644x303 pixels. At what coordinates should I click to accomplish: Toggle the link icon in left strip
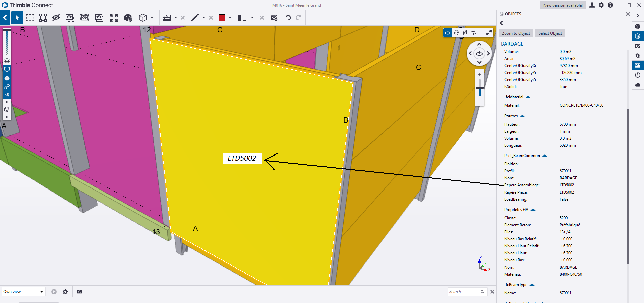(7, 87)
